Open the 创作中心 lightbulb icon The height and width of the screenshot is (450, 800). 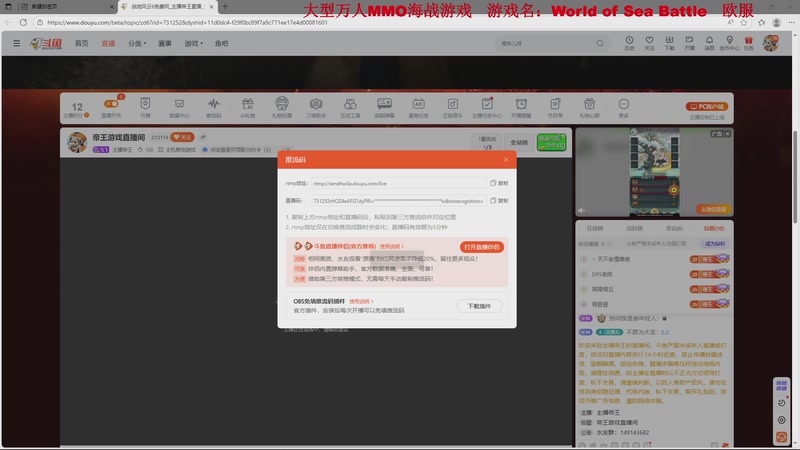click(x=730, y=43)
